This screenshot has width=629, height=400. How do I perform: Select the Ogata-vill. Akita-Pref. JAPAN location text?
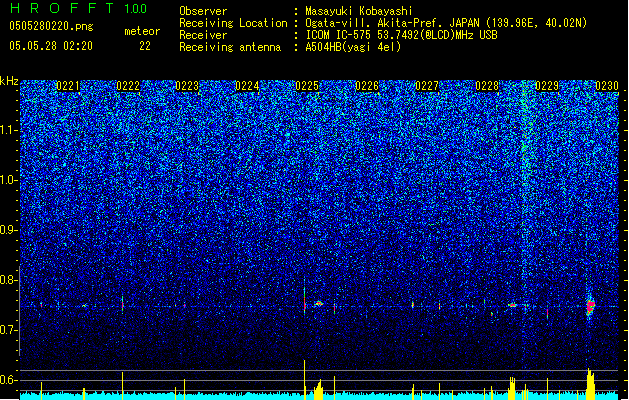pos(446,23)
